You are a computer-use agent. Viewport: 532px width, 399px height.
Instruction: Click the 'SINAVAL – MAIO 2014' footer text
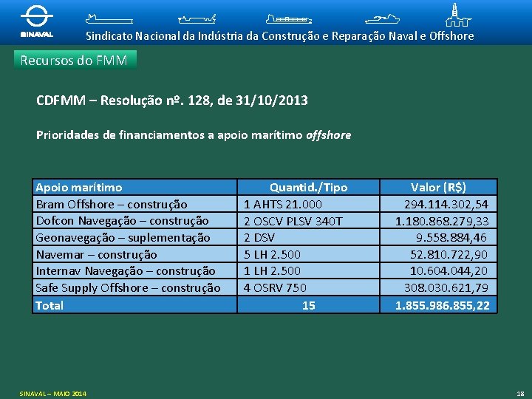click(x=53, y=394)
